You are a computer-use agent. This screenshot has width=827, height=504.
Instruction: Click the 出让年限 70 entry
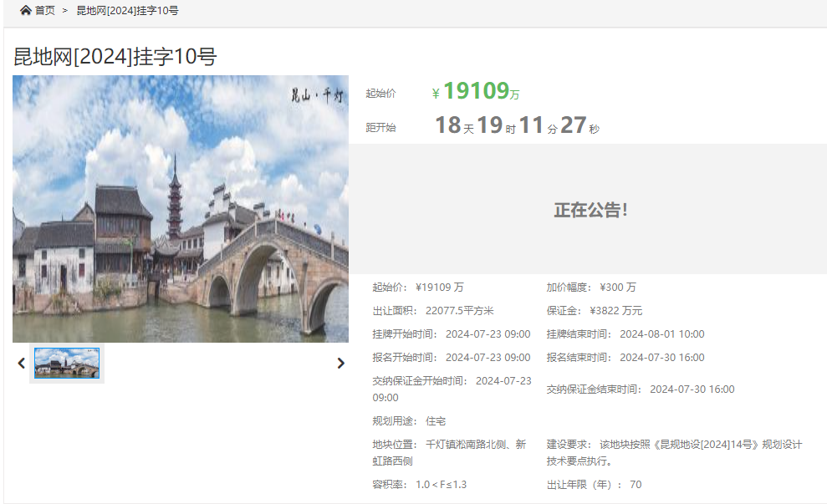pyautogui.click(x=594, y=484)
